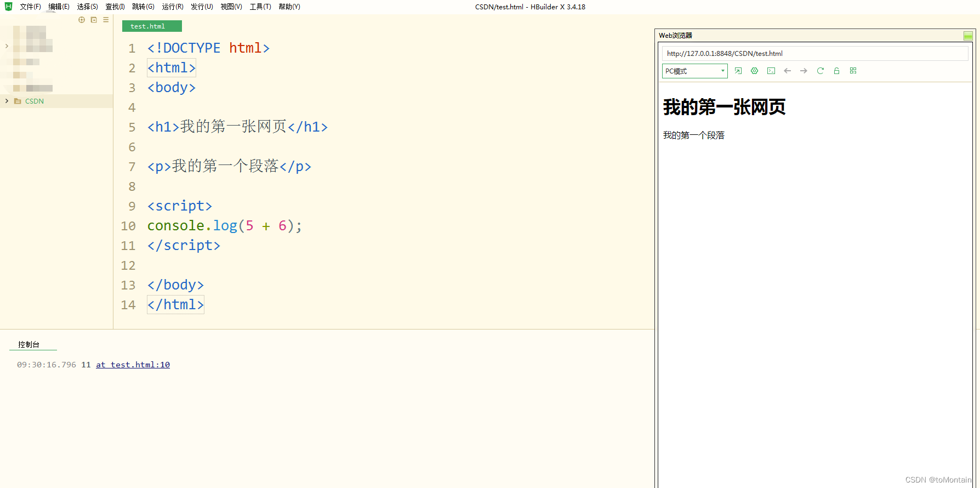This screenshot has height=488, width=980.
Task: Click the opening <script> tag
Action: click(180, 206)
